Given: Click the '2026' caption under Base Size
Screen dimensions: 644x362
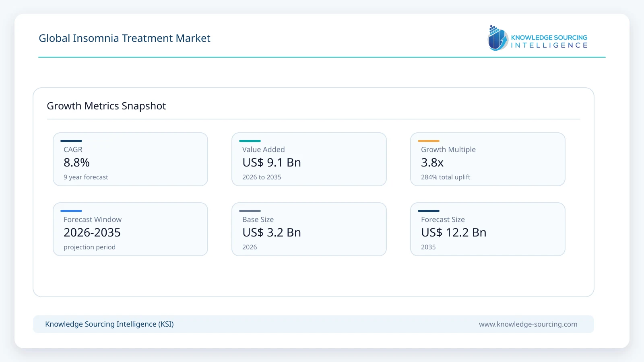Looking at the screenshot, I should (x=250, y=247).
